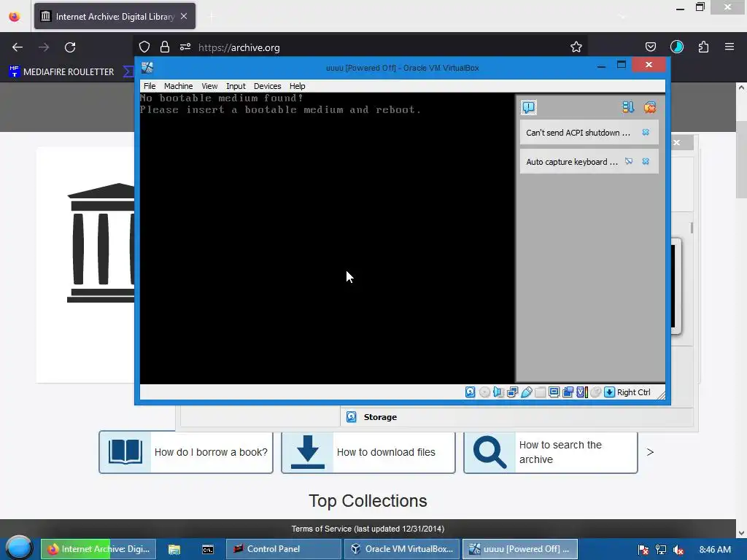The height and width of the screenshot is (560, 747).
Task: Click Top Collections heading
Action: pos(368,501)
